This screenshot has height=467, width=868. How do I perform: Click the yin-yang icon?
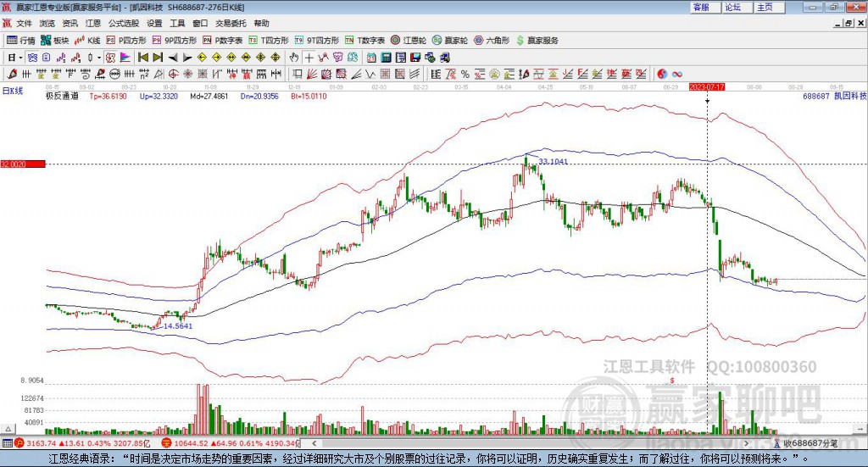click(662, 74)
